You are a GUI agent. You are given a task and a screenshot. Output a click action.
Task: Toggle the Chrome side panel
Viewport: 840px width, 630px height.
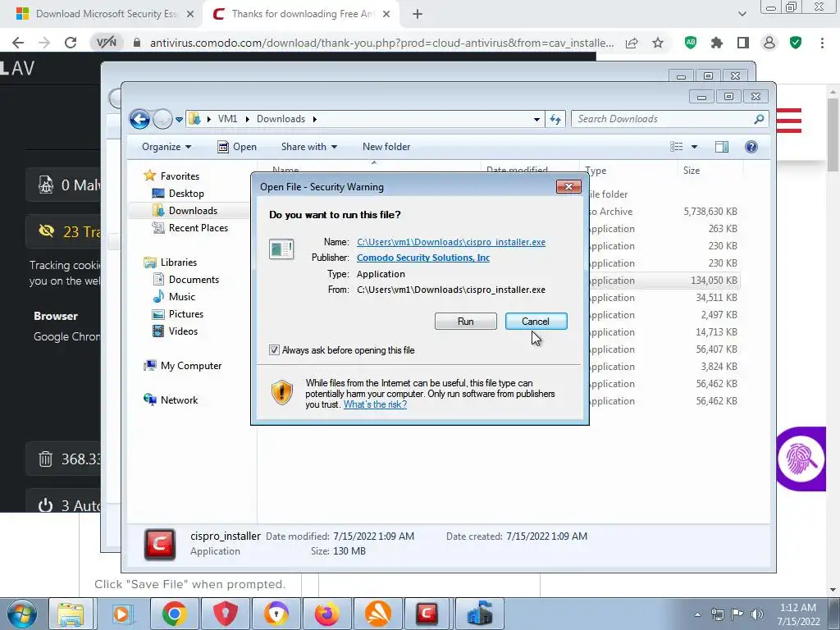pos(743,43)
